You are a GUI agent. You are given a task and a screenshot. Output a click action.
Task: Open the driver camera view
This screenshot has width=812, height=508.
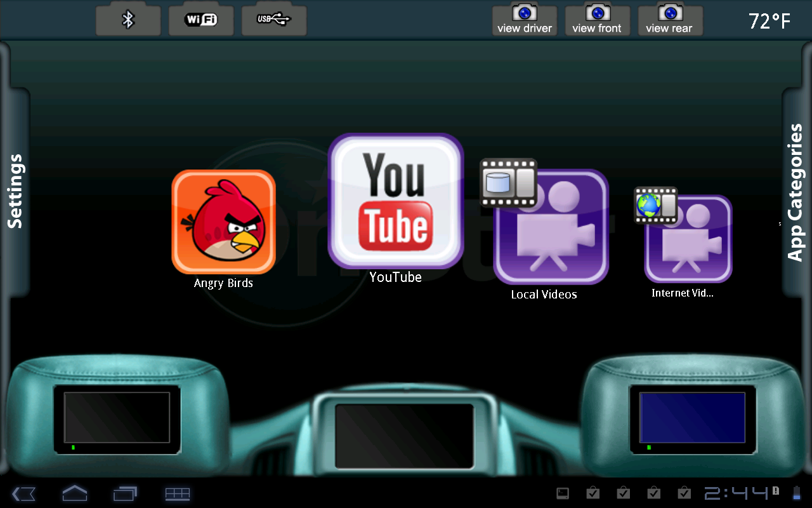525,20
